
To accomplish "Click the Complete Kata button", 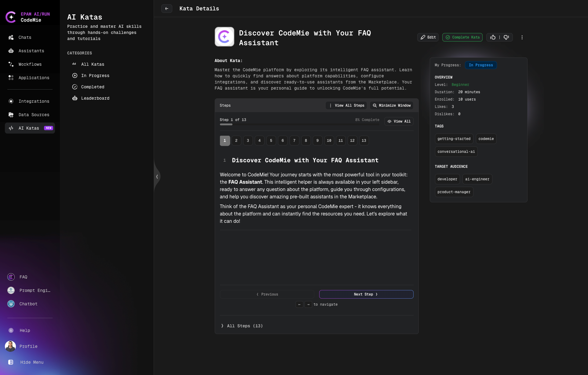I will [462, 37].
